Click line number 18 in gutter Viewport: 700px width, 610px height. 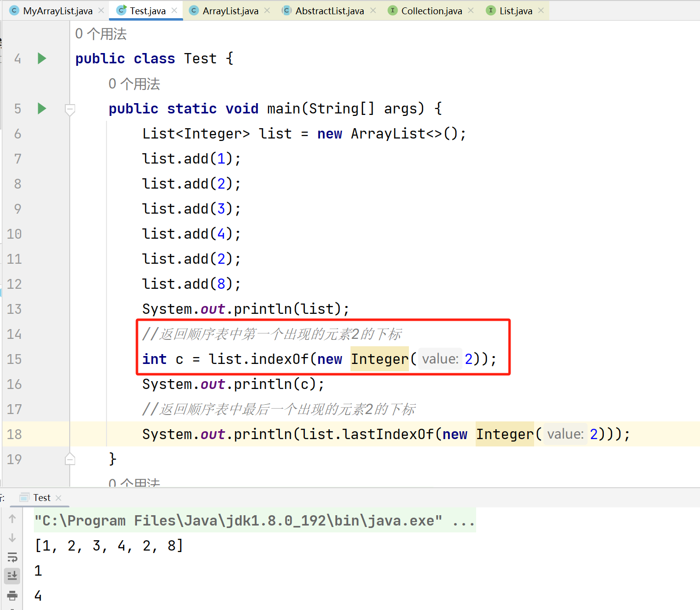[14, 434]
